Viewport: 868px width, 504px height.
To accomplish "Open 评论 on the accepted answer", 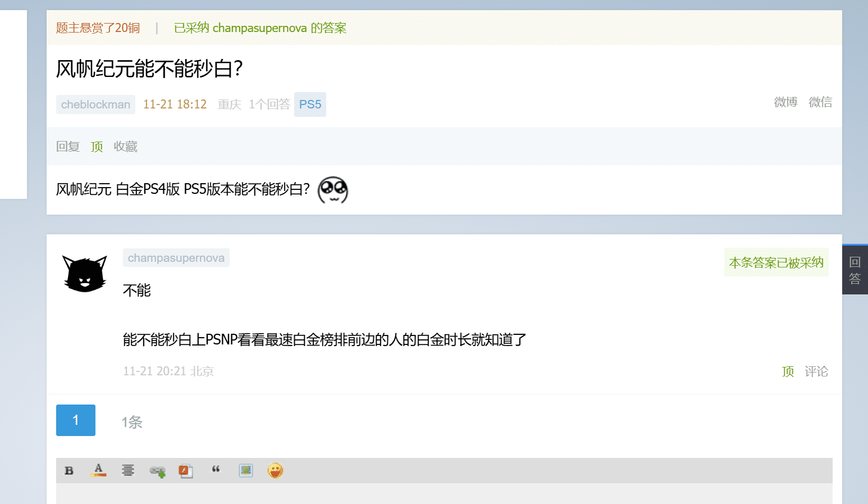I will pyautogui.click(x=816, y=371).
